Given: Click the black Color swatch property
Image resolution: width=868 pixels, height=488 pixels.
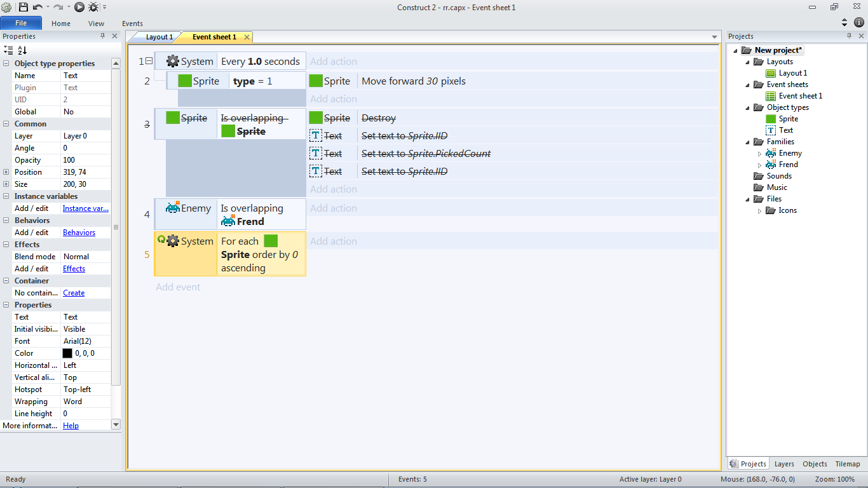Looking at the screenshot, I should [x=67, y=353].
